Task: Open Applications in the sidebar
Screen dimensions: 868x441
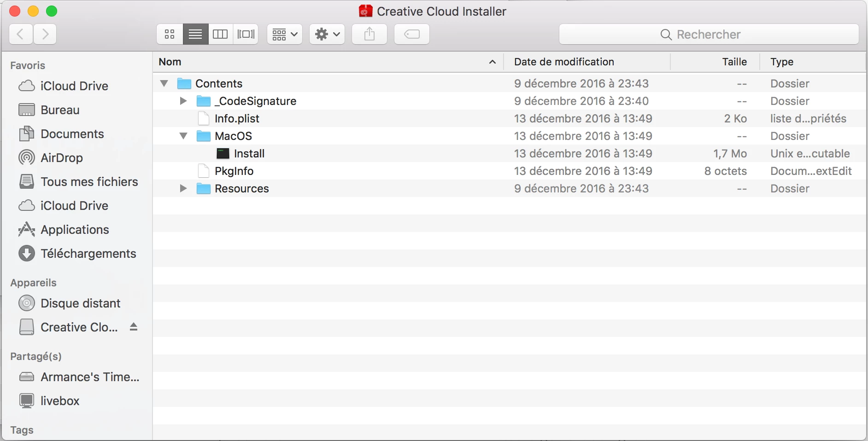Action: click(x=64, y=230)
